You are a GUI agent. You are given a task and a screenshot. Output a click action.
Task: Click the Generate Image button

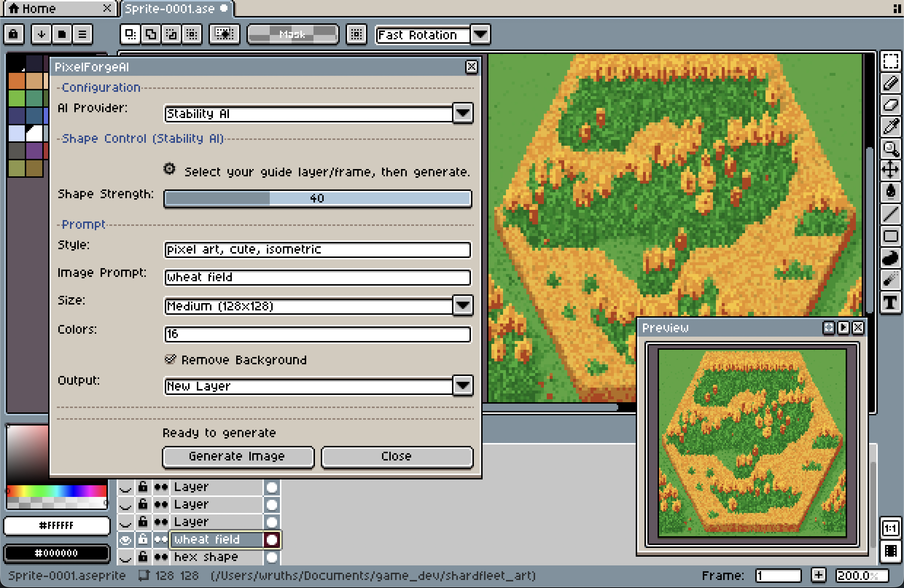click(x=238, y=456)
